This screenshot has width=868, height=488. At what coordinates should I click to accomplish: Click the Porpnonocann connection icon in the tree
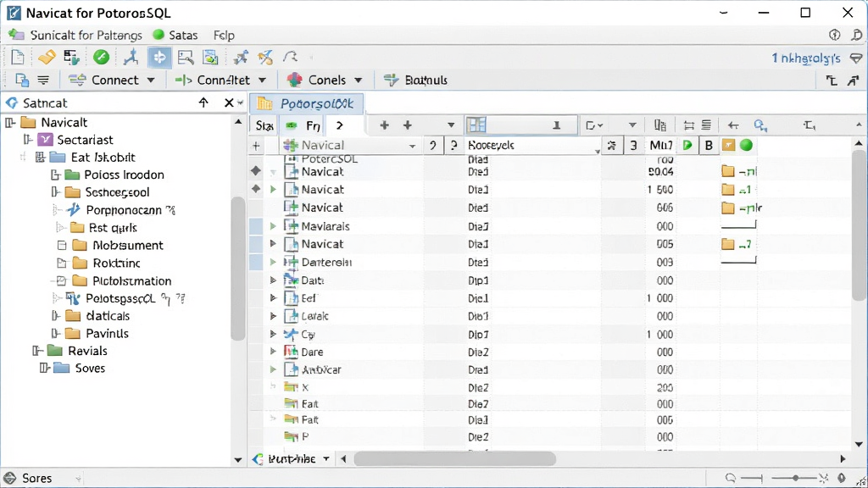pos(73,210)
